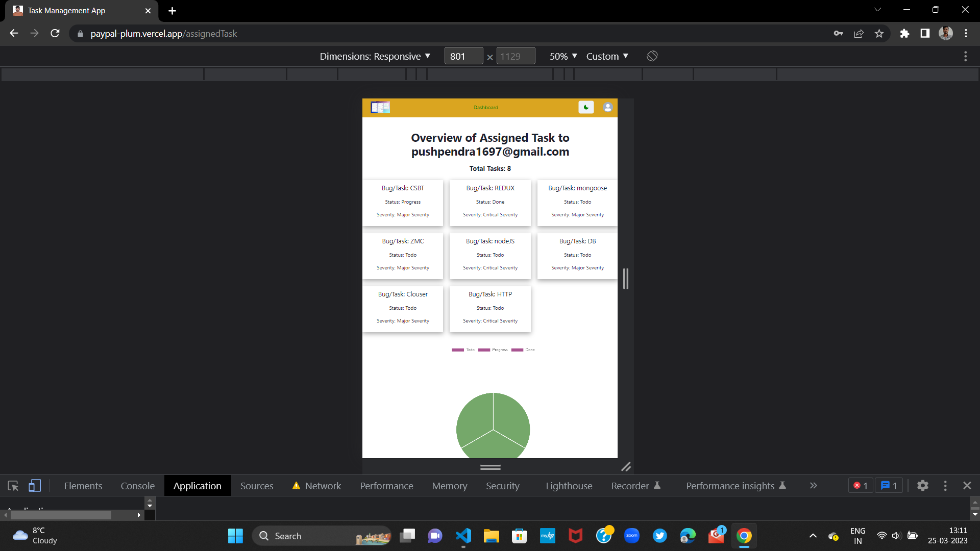Switch to the Lighthouse tab
980x551 pixels.
(x=569, y=486)
